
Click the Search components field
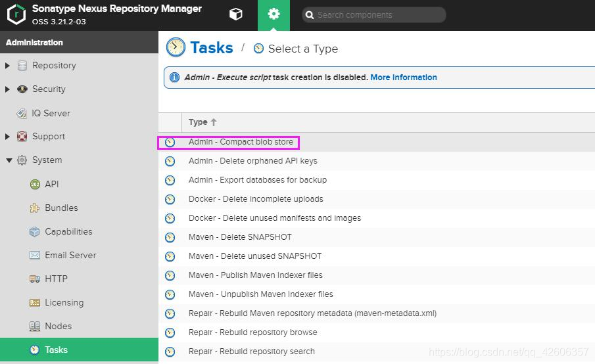click(x=374, y=15)
